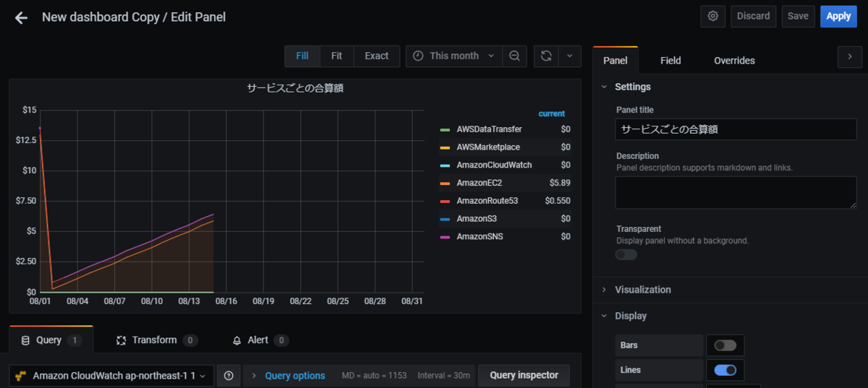
Task: Select Fill view mode
Action: (x=302, y=56)
